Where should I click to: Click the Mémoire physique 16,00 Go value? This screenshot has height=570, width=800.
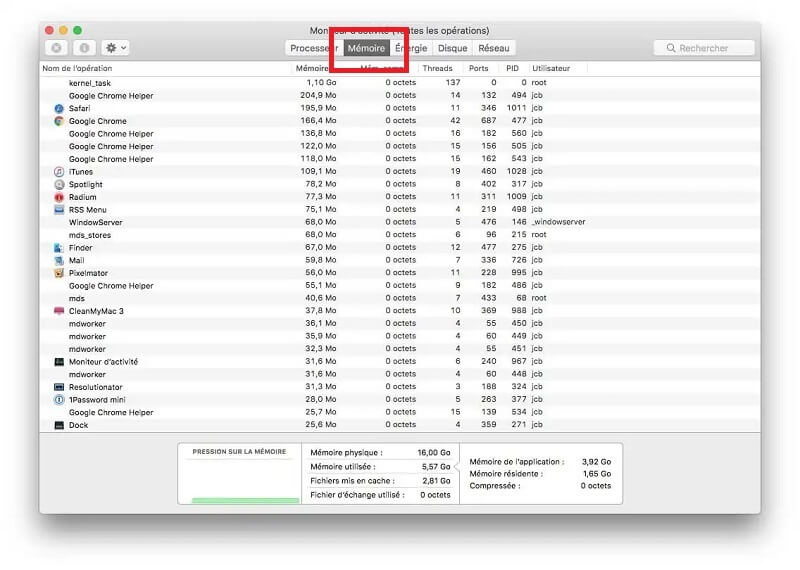point(434,453)
